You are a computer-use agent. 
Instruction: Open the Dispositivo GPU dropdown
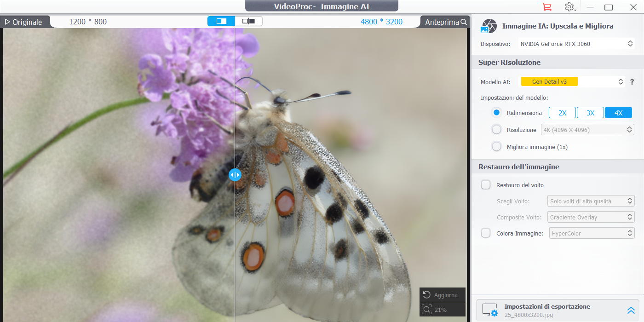coord(576,44)
